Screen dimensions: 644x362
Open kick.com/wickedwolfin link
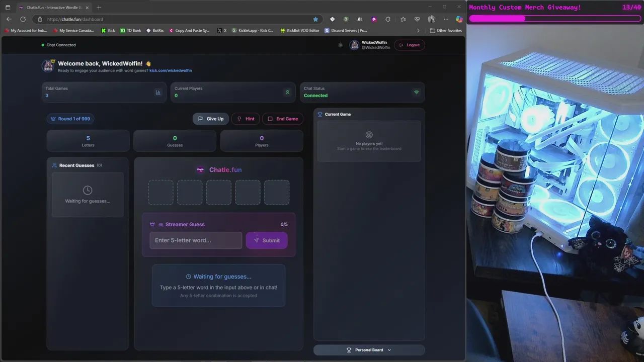[x=171, y=70]
